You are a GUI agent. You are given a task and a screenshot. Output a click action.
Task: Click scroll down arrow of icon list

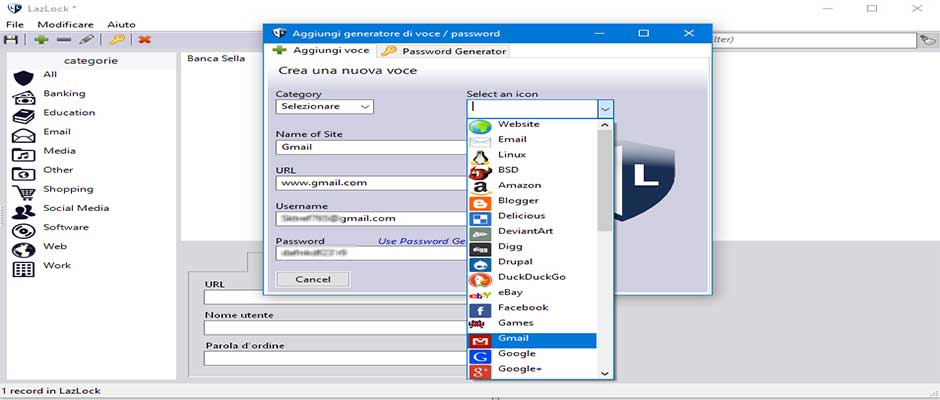605,372
